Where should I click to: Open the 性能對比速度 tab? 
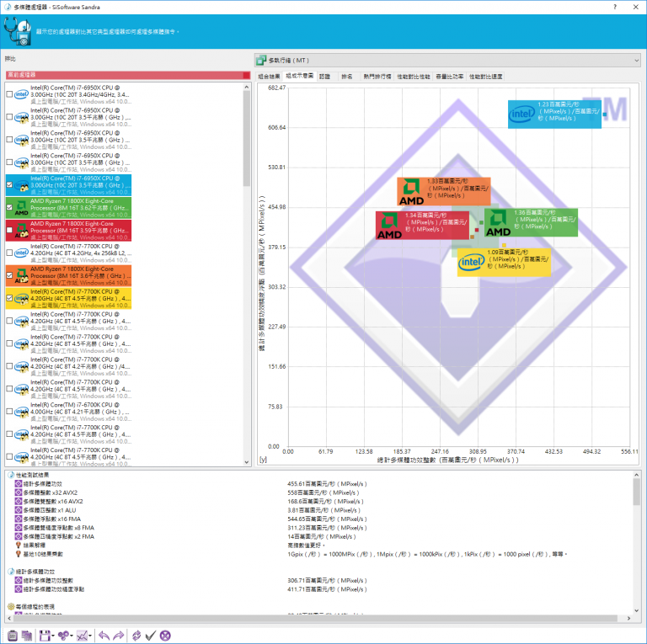[485, 77]
